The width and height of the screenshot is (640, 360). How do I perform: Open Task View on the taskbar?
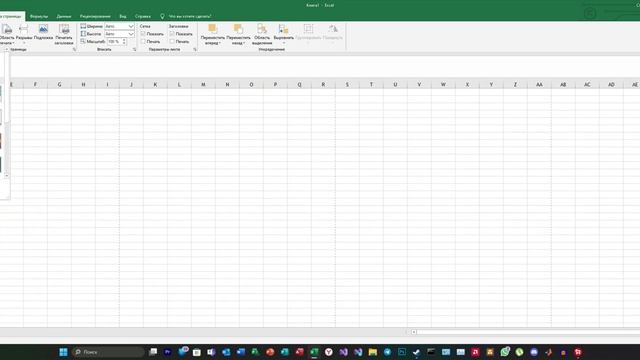coord(153,352)
